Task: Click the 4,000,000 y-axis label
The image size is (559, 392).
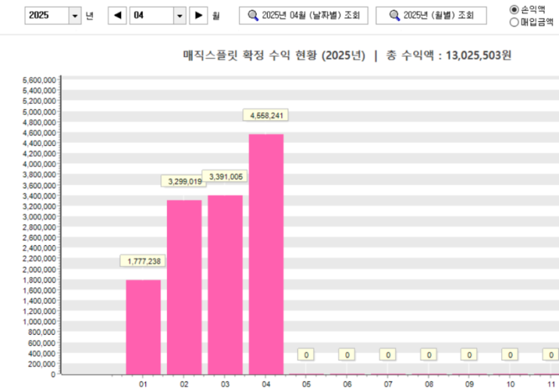Action: pyautogui.click(x=39, y=165)
